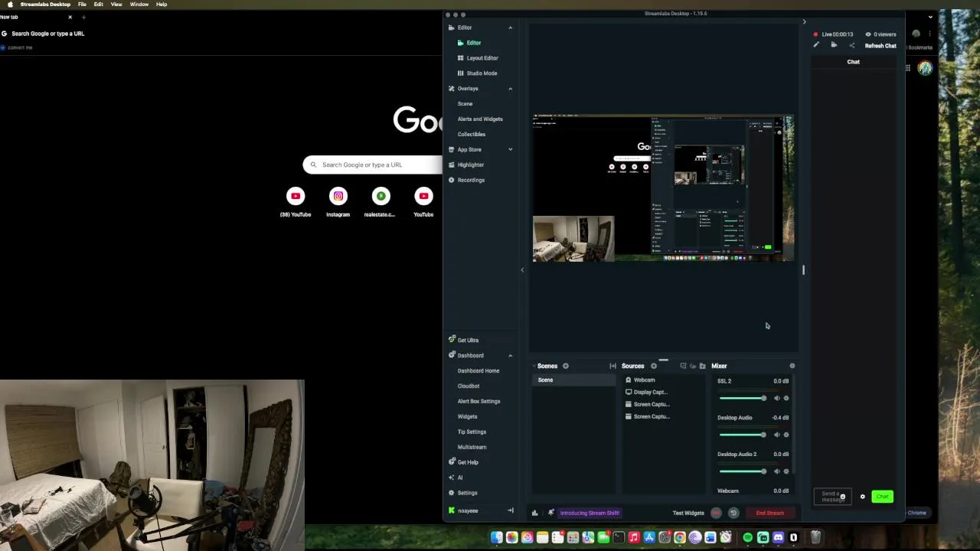
Task: Click the Introducing Stream Shift banner
Action: pyautogui.click(x=589, y=513)
